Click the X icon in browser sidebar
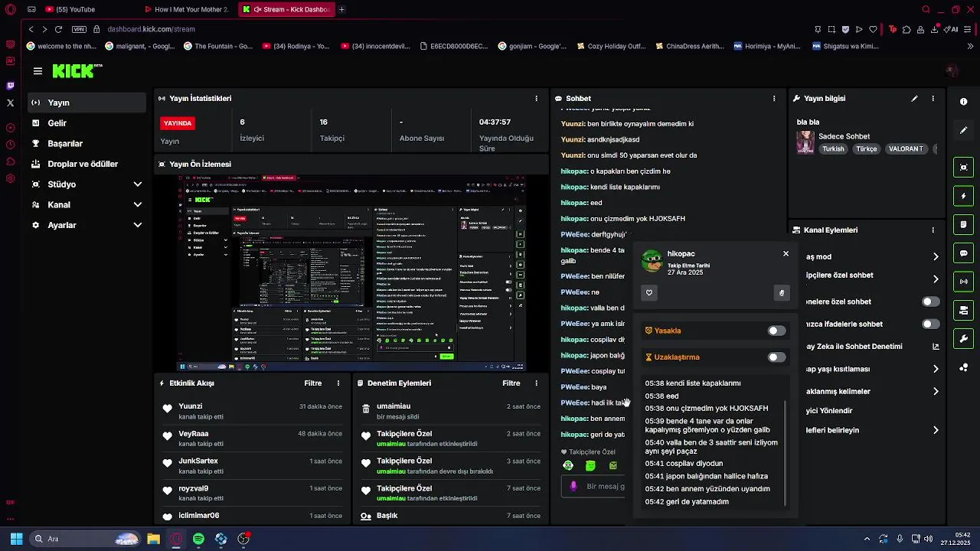 [x=10, y=103]
